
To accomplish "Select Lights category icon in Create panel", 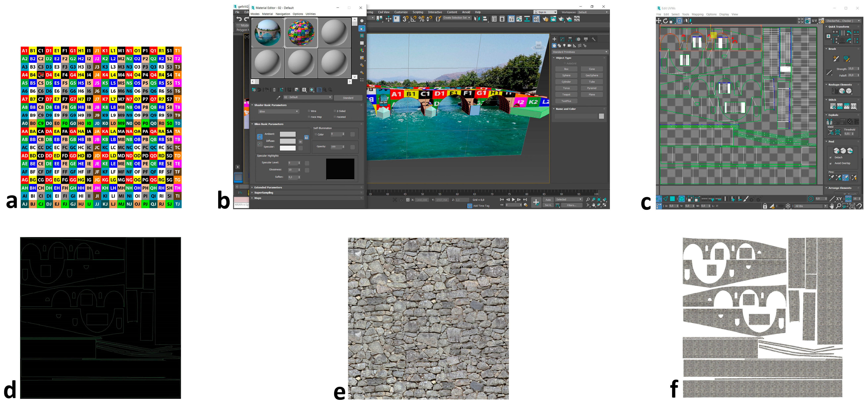I will pos(564,46).
